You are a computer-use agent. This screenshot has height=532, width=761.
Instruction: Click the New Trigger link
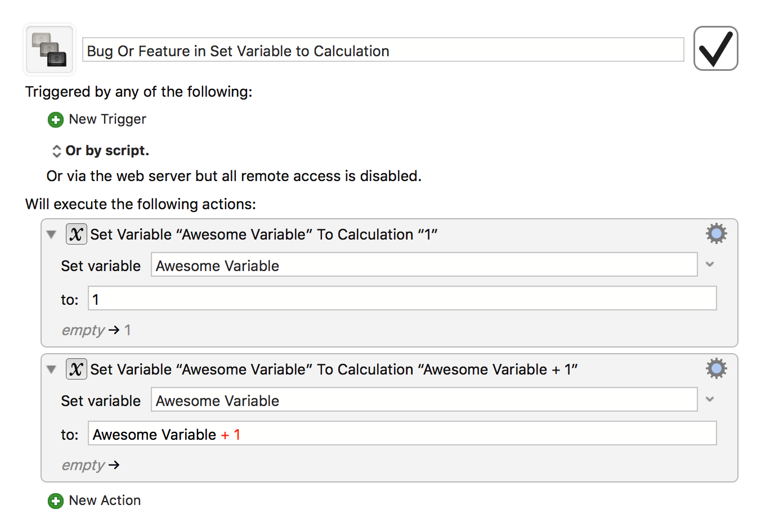pyautogui.click(x=107, y=119)
